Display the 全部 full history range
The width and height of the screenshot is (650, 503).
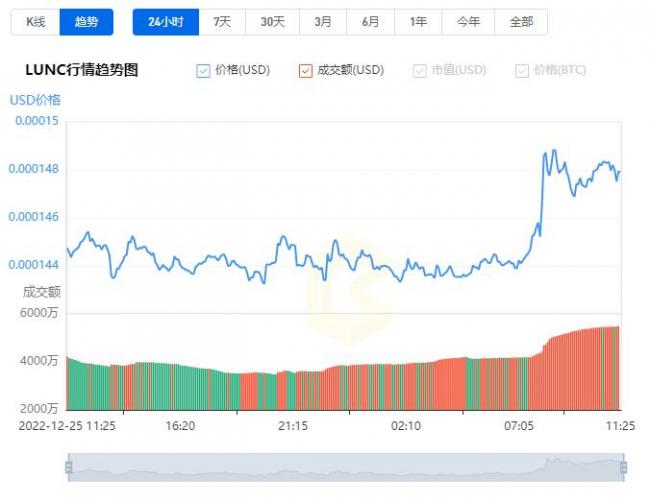tap(521, 22)
